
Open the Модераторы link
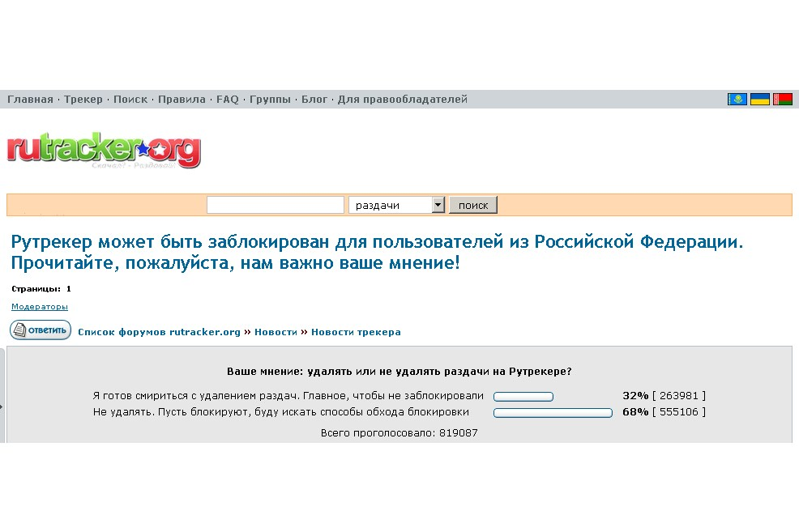tap(40, 306)
